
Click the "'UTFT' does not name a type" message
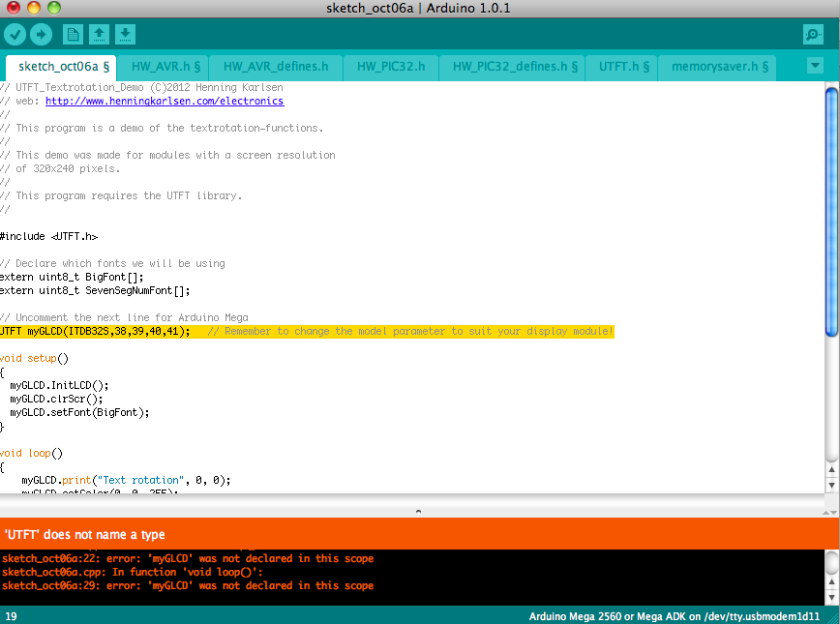(84, 535)
